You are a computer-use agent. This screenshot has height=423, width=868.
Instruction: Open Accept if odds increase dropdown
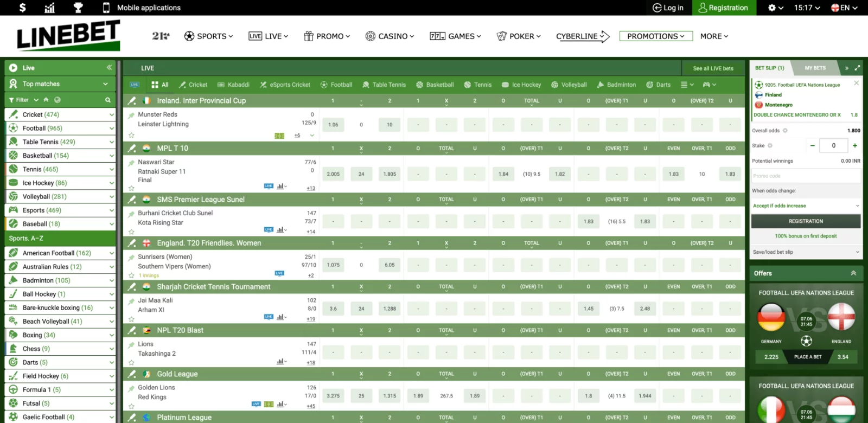(x=806, y=206)
